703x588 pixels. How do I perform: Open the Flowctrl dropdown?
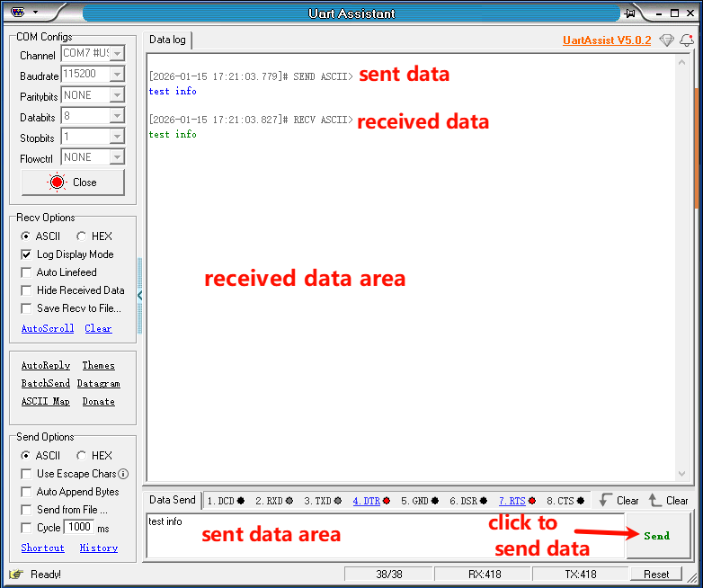coord(117,157)
